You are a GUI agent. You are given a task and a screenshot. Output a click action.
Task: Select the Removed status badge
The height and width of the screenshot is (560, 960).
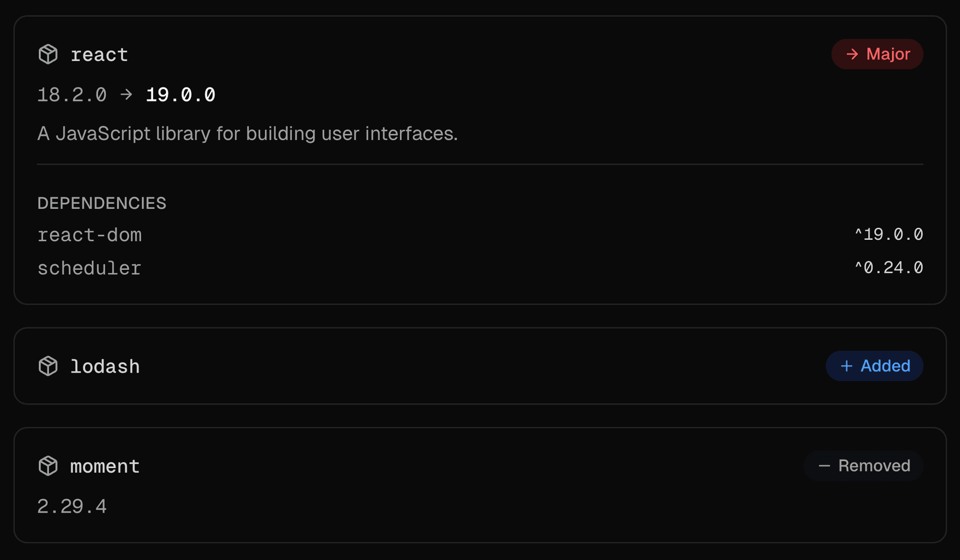point(863,466)
